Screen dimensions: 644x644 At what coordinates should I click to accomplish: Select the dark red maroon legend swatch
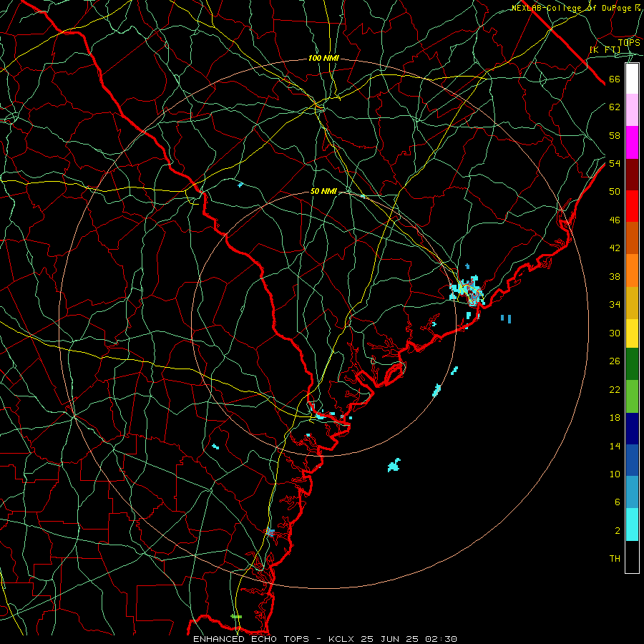632,175
